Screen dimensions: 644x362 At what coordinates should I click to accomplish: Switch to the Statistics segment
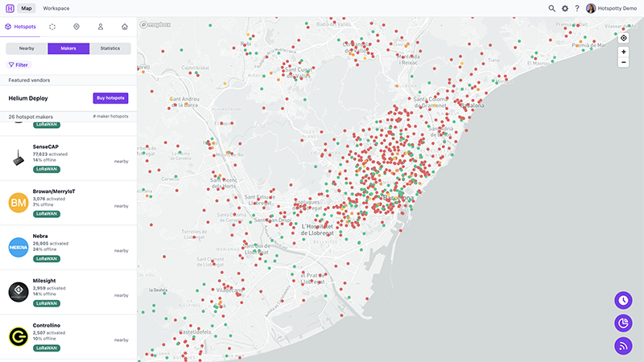click(x=110, y=48)
